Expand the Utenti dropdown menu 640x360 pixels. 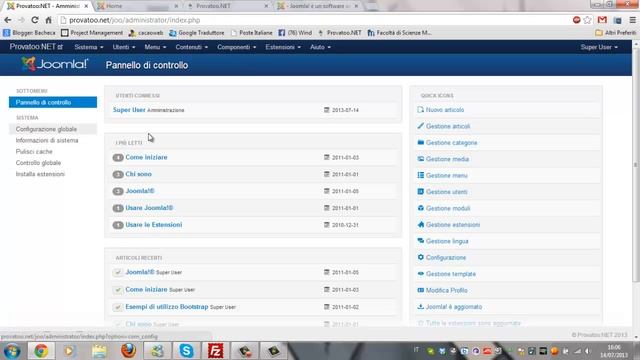[x=124, y=47]
